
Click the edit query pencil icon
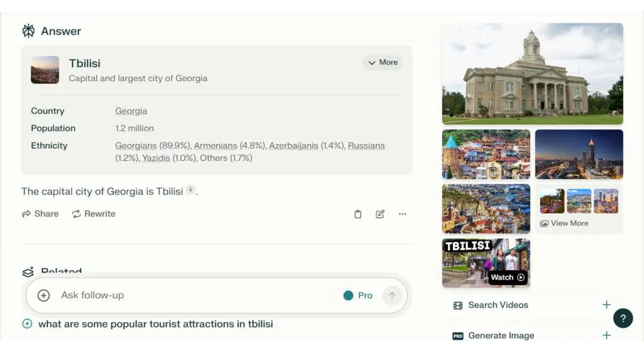380,214
